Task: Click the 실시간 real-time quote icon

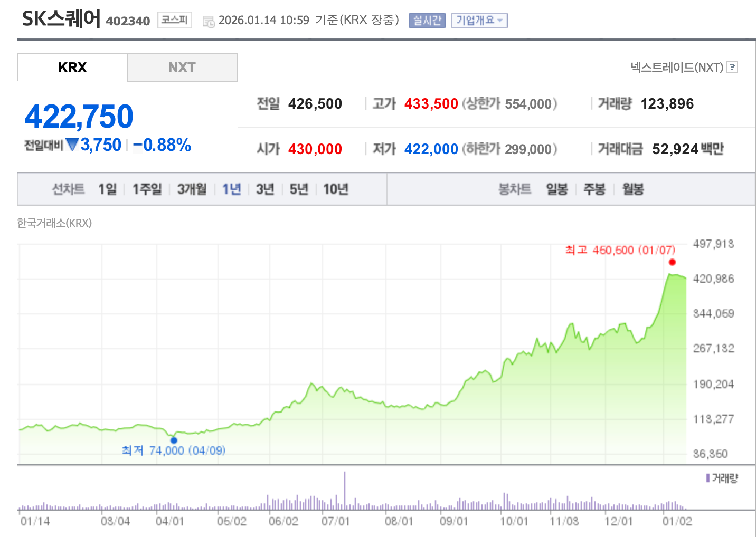Action: click(x=427, y=21)
